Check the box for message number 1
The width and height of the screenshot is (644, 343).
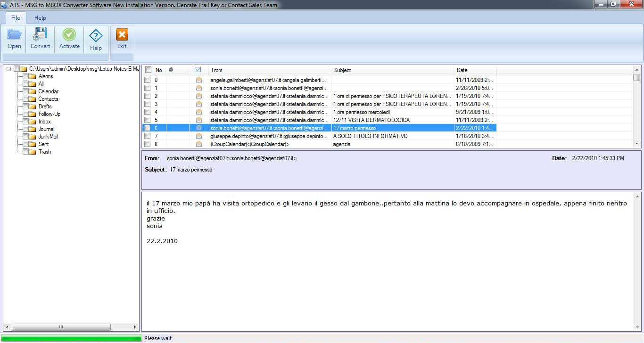(x=148, y=88)
